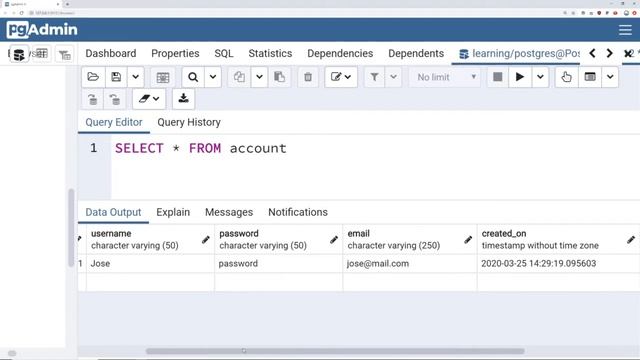This screenshot has height=360, width=640.
Task: Click the browser panel vertical scrollbar
Action: [x=71, y=227]
